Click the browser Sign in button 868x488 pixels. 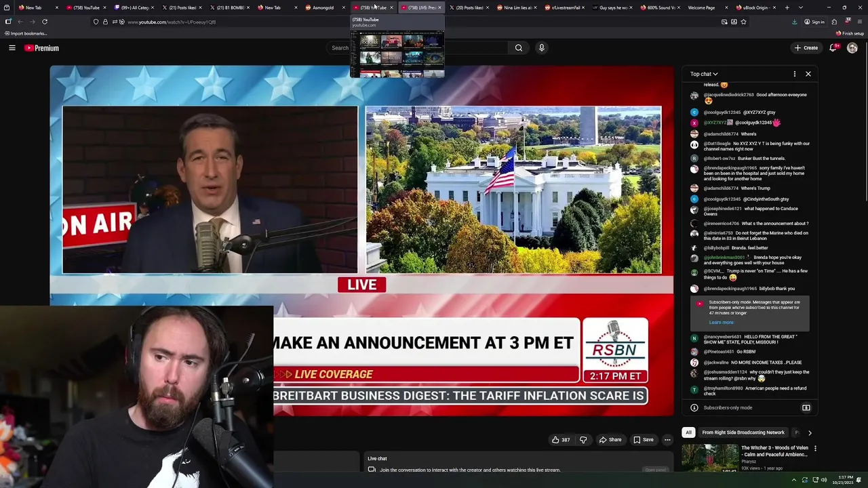pos(814,22)
